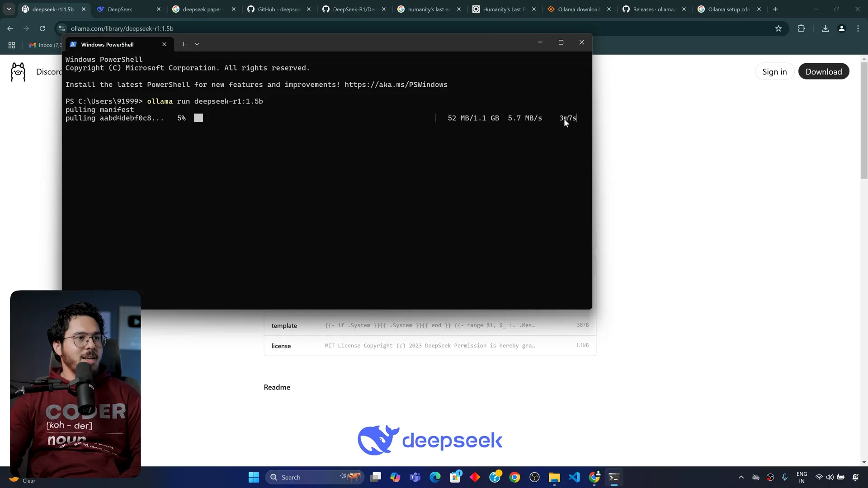Add a new terminal tab in PowerShell
Screen dimensions: 868x488
pos(184,44)
